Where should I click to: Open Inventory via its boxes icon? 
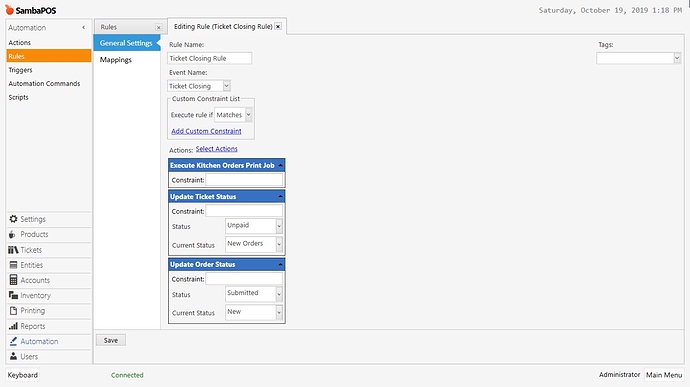(14, 295)
